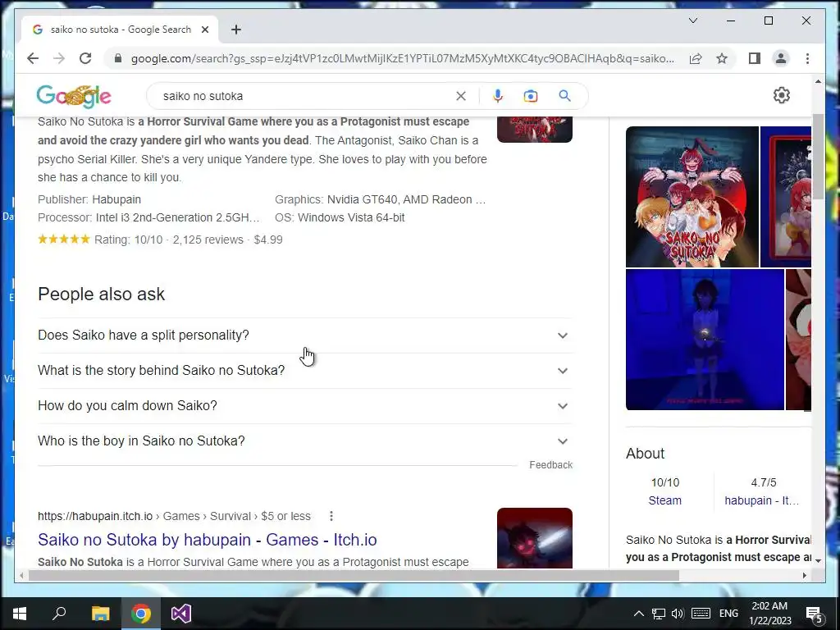Screen dimensions: 840x630
Task: Open the Steam rating link
Action: (x=664, y=500)
